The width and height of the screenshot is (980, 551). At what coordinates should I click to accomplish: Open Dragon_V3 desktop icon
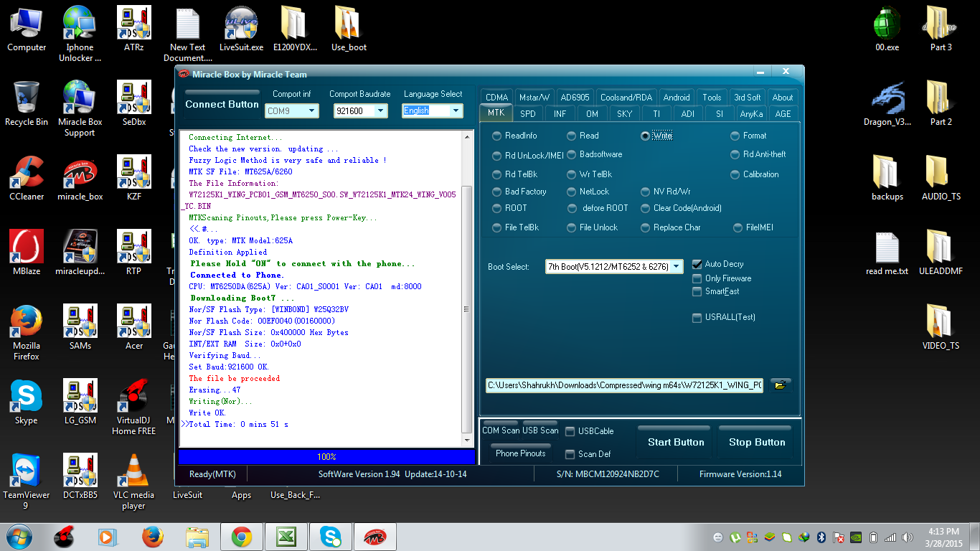tap(887, 104)
